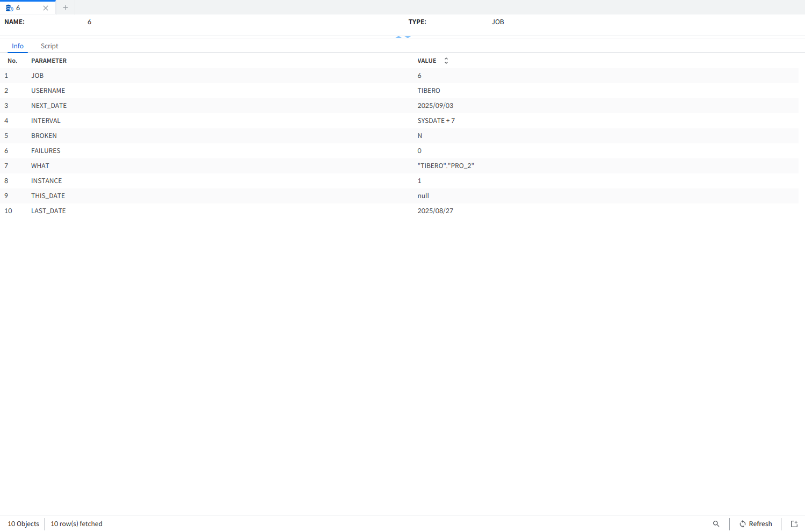This screenshot has height=532, width=805.
Task: Expand the header panel with the down arrow
Action: (408, 37)
